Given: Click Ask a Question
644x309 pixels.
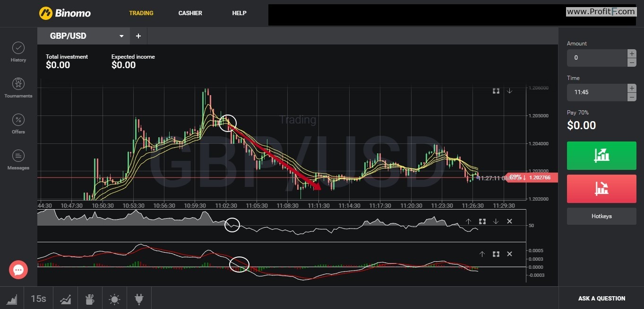Looking at the screenshot, I should tap(601, 299).
